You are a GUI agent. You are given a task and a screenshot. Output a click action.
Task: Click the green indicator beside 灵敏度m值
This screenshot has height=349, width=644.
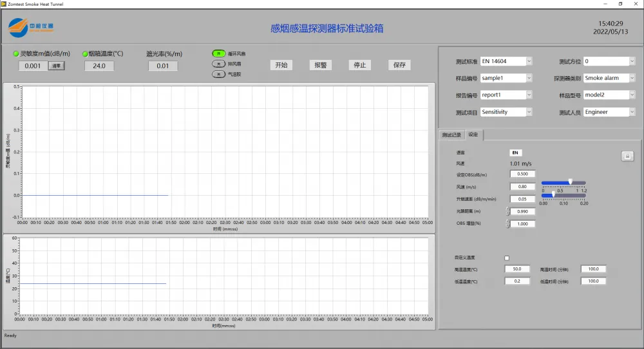click(x=16, y=54)
